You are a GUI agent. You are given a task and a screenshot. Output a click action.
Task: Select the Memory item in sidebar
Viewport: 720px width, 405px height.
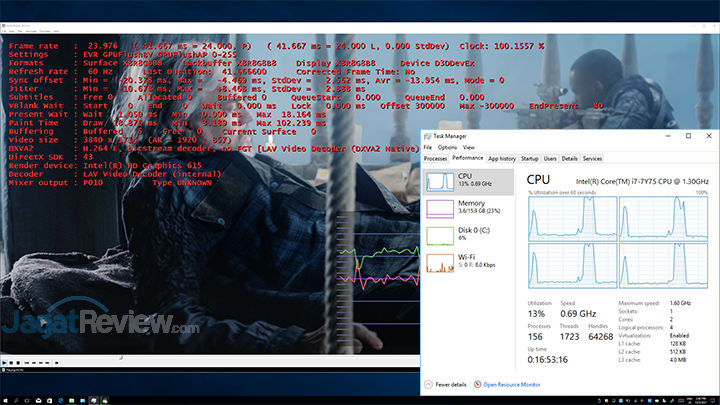click(x=468, y=208)
